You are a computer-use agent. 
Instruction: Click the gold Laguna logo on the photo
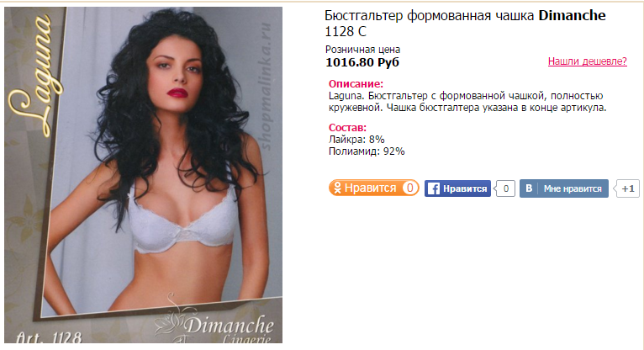click(37, 75)
